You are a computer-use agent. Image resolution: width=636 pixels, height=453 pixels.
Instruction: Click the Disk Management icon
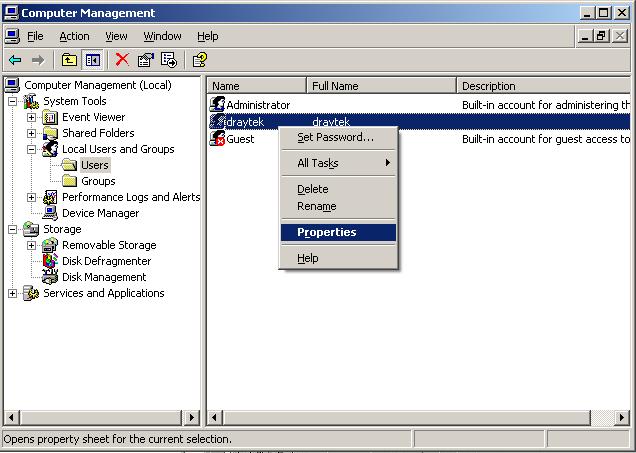(50, 277)
